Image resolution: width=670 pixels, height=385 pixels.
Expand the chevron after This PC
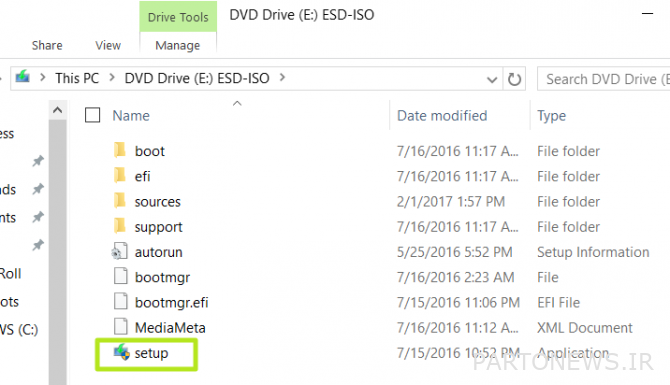112,77
